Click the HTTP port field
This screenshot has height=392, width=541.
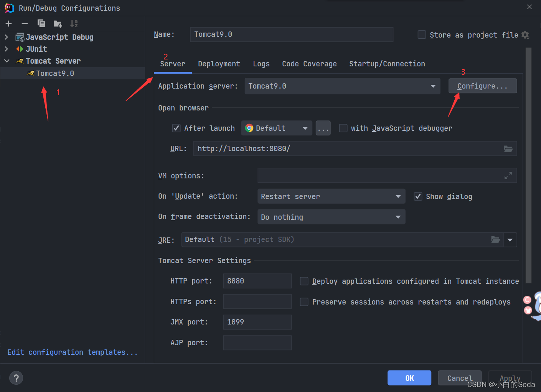tap(257, 281)
